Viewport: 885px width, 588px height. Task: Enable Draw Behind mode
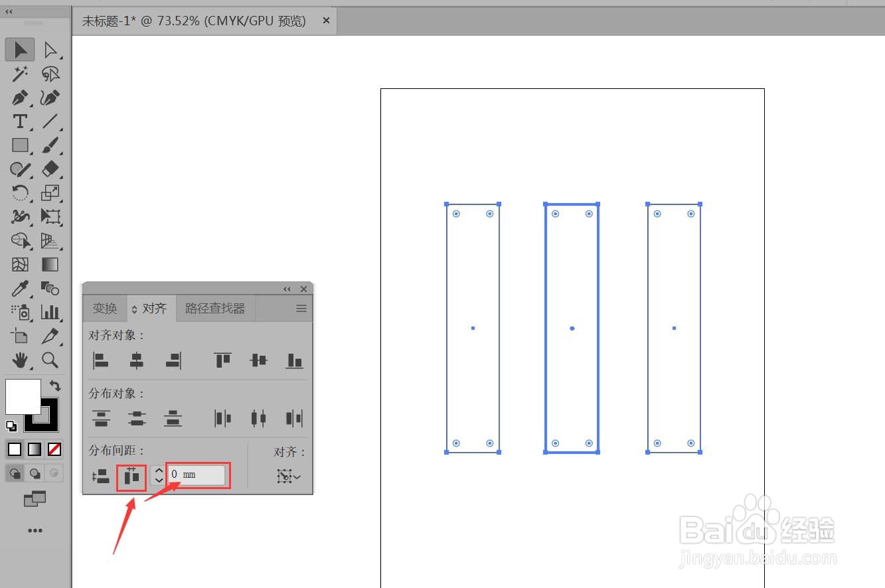pos(35,473)
